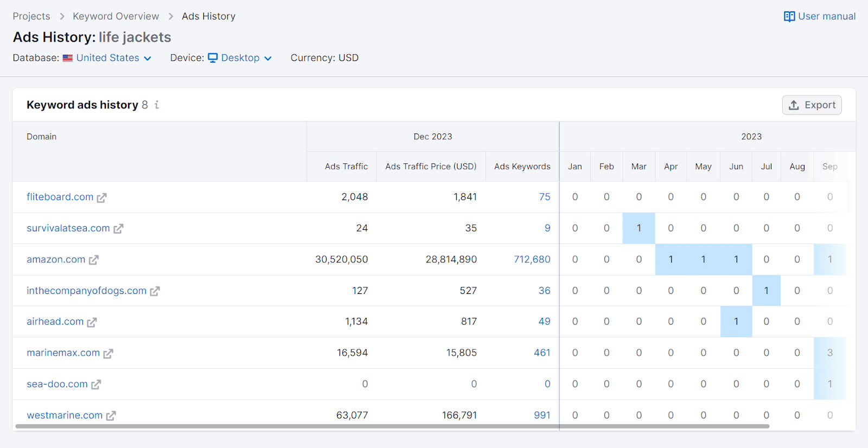
Task: Click external link icon for inthecompanyofdogs.com
Action: tap(155, 291)
